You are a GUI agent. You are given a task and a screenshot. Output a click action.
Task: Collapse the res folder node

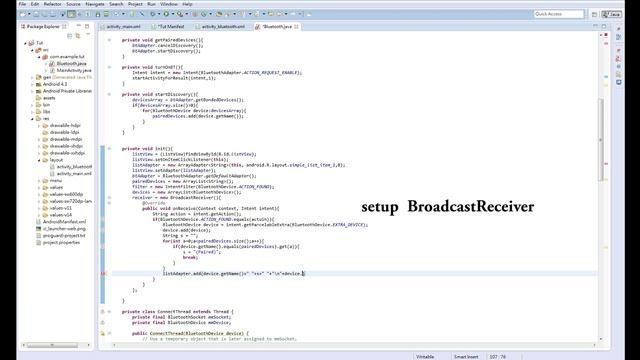tap(32, 118)
